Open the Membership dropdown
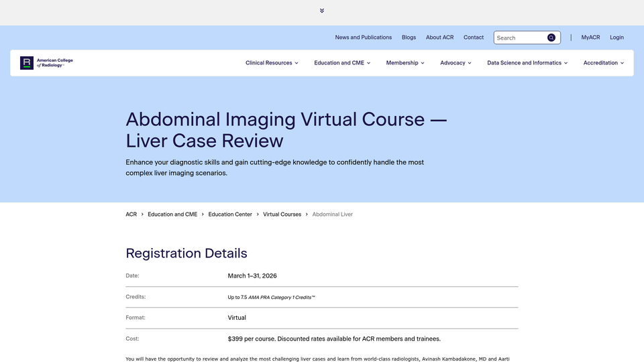This screenshot has height=362, width=644. [405, 63]
